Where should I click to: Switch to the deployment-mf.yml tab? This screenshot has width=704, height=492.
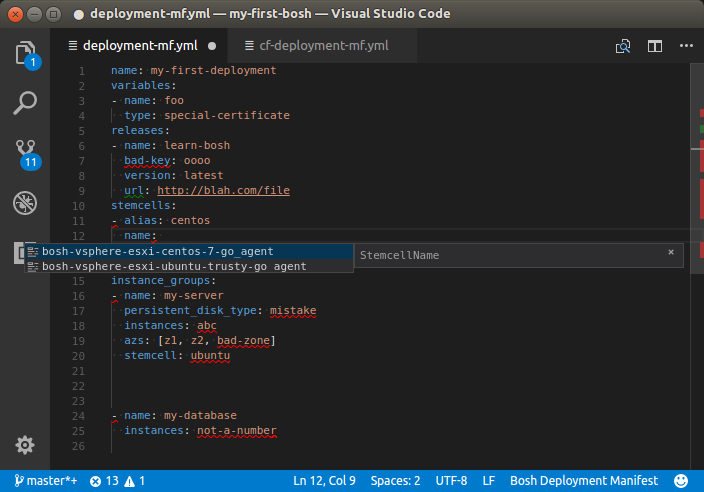click(x=140, y=46)
